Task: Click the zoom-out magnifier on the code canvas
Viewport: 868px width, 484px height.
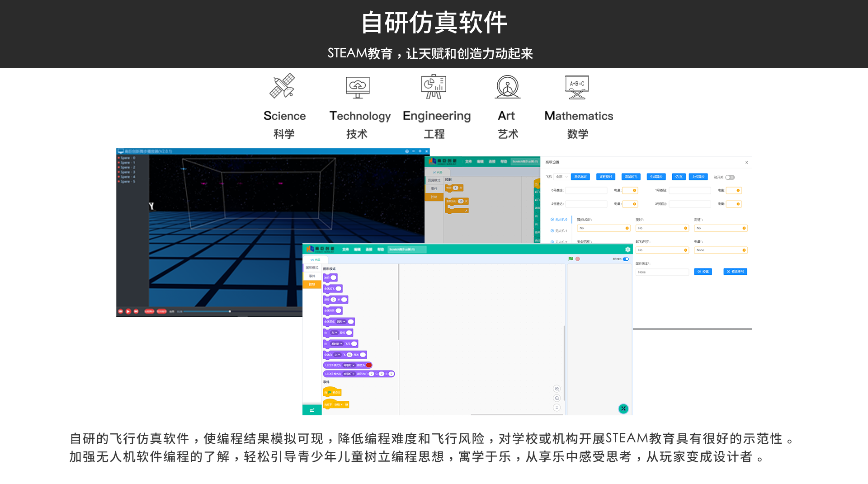Action: pyautogui.click(x=557, y=398)
